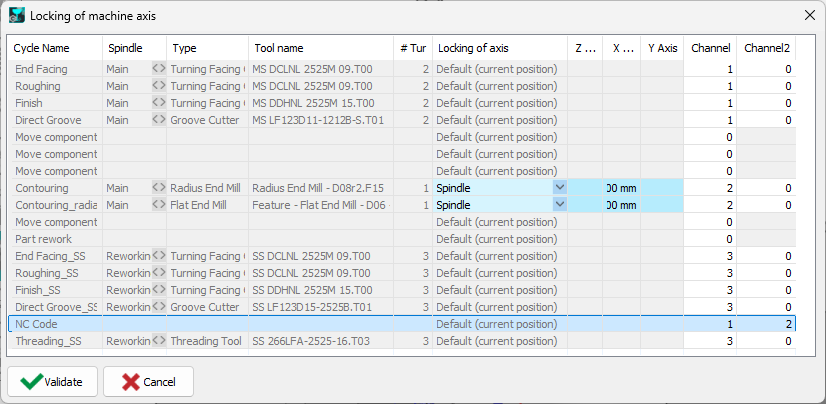The height and width of the screenshot is (404, 826).
Task: Open Locking of axis dropdown for Contouring
Action: tap(559, 188)
